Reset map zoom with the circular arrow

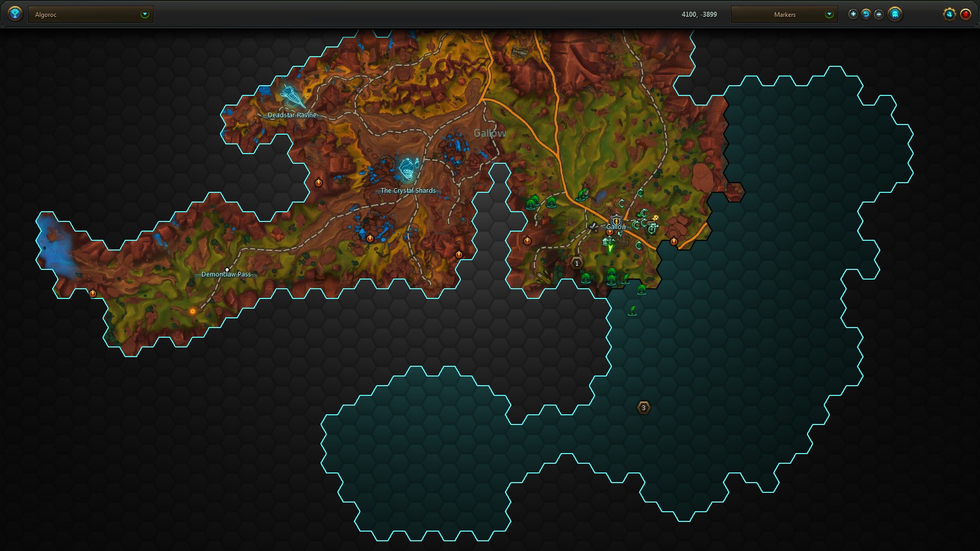tap(866, 14)
